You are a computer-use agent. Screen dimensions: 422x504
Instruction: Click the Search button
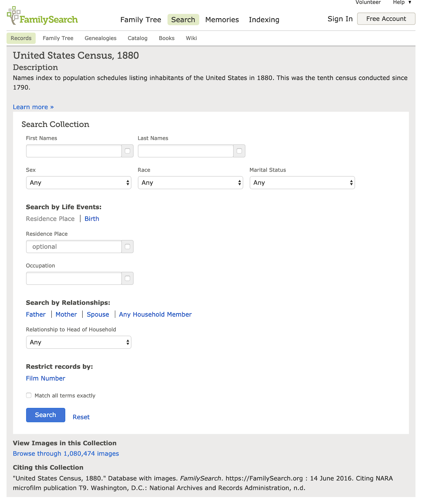pyautogui.click(x=45, y=415)
